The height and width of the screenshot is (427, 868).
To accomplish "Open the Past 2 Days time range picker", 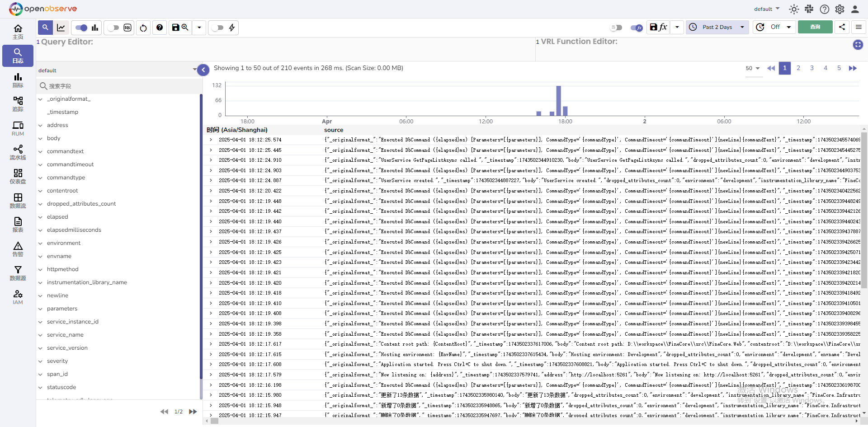I will coord(717,27).
